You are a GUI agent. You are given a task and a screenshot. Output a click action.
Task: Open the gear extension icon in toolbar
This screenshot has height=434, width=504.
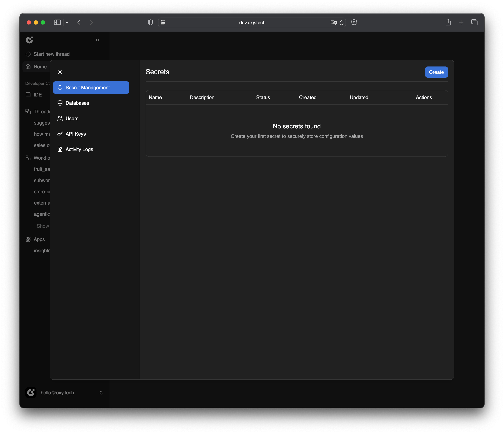tap(354, 22)
